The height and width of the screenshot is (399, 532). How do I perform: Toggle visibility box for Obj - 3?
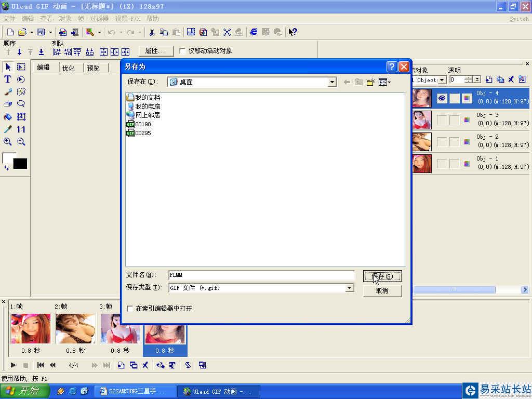point(442,120)
